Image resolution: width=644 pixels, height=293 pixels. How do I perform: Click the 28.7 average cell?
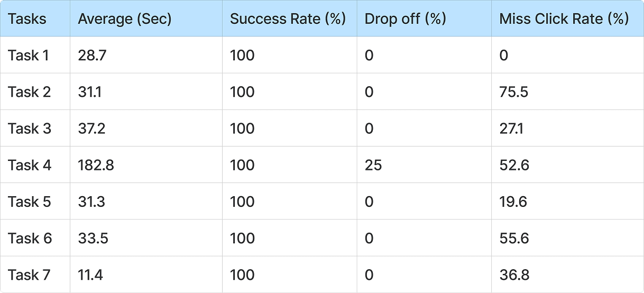pyautogui.click(x=92, y=55)
